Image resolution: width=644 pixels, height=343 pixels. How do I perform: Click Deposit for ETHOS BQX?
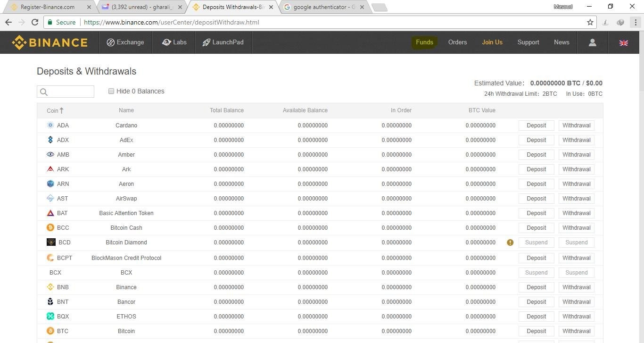(537, 317)
